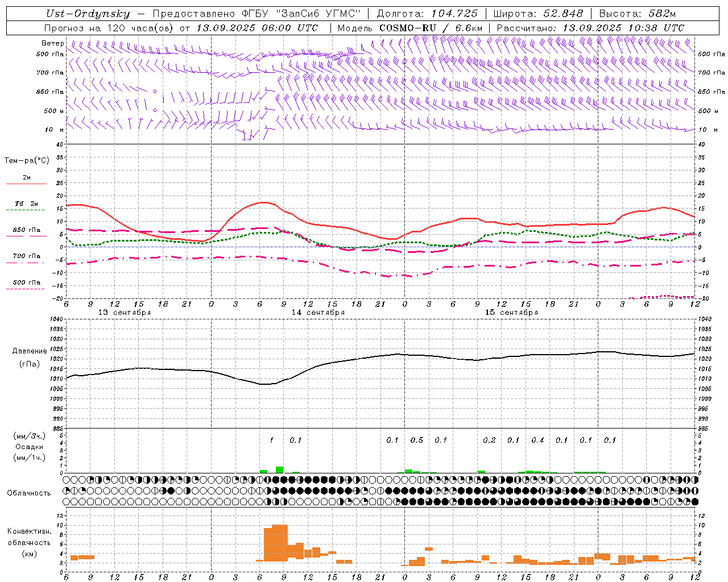Click the Конвективн. облачность panel label

coord(29,537)
